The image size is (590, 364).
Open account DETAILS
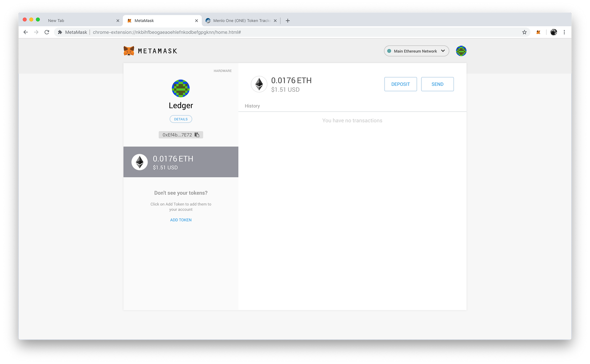[x=181, y=119]
